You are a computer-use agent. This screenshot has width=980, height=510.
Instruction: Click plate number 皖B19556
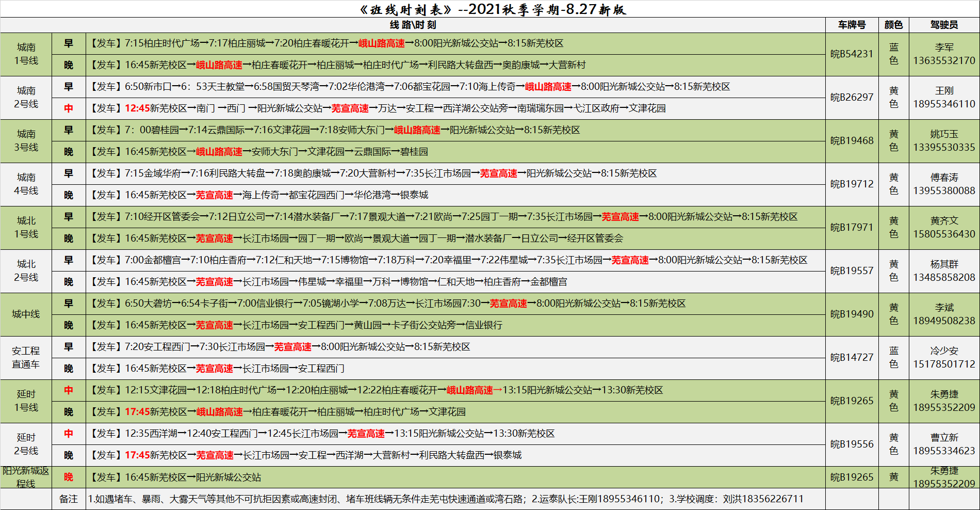[x=852, y=444]
